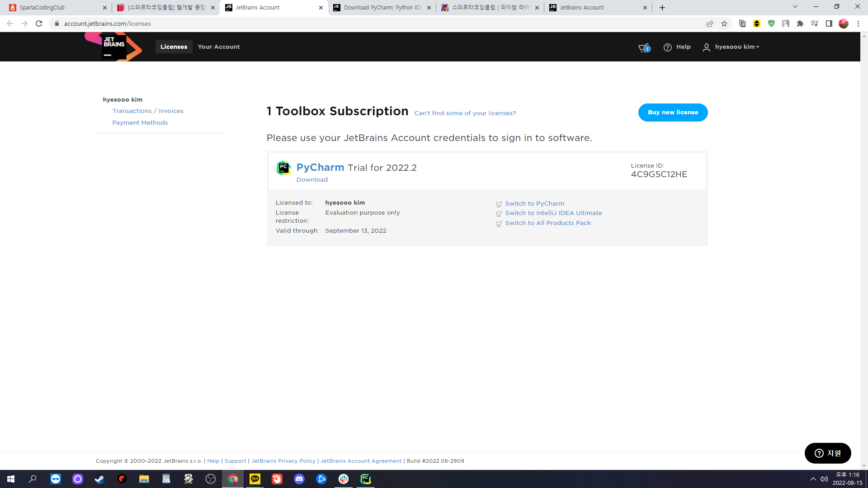Open a new browser tab
The image size is (868, 488).
pyautogui.click(x=662, y=8)
